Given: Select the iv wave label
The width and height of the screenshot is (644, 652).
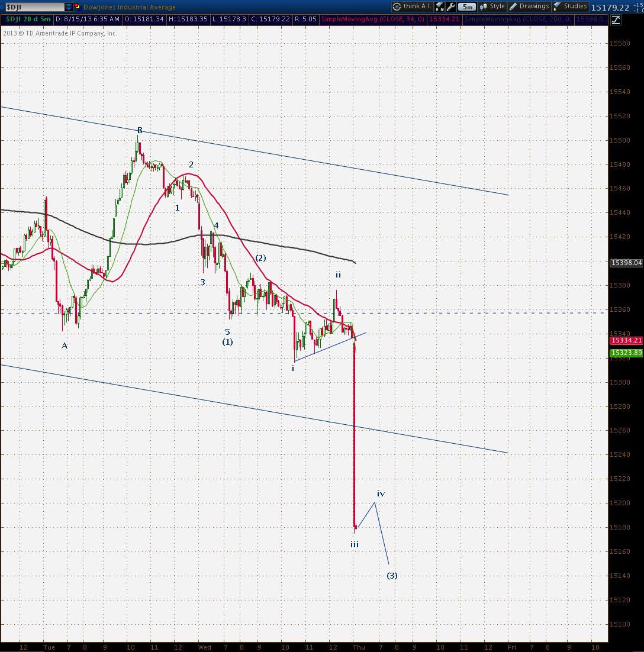Looking at the screenshot, I should coord(381,493).
